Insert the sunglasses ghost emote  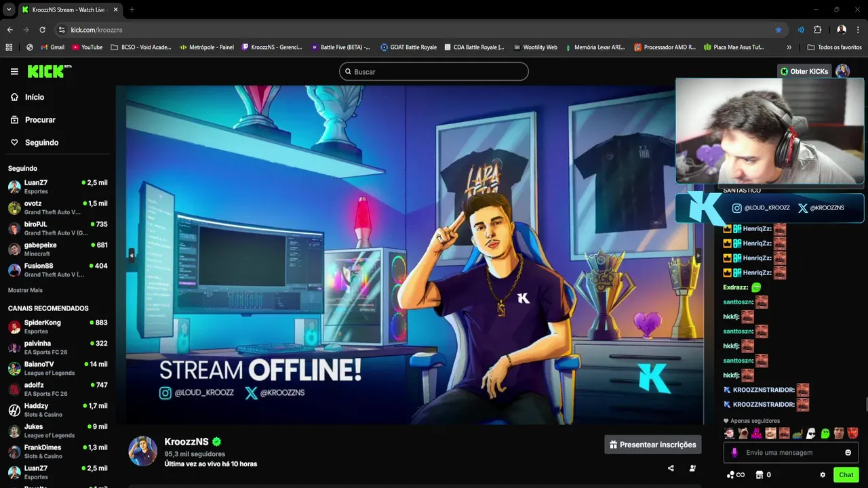click(811, 433)
